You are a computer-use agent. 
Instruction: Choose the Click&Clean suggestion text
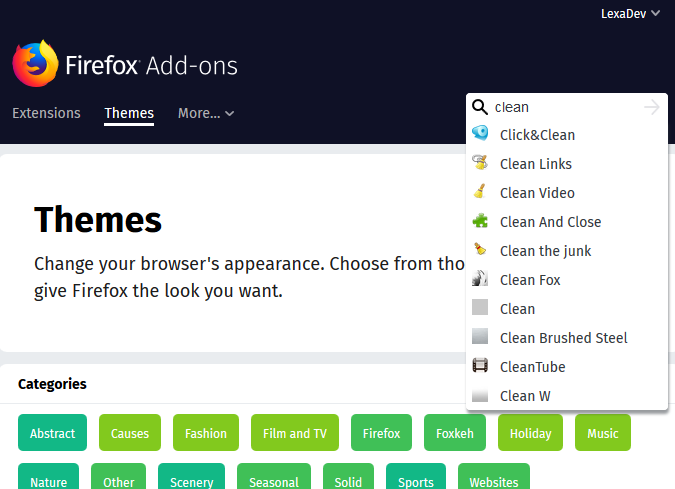pyautogui.click(x=537, y=135)
